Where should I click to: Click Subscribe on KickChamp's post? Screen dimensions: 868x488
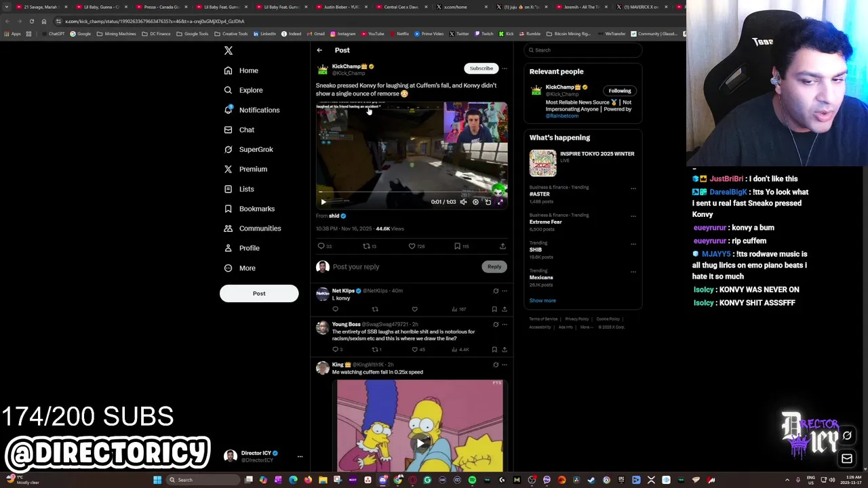(481, 68)
